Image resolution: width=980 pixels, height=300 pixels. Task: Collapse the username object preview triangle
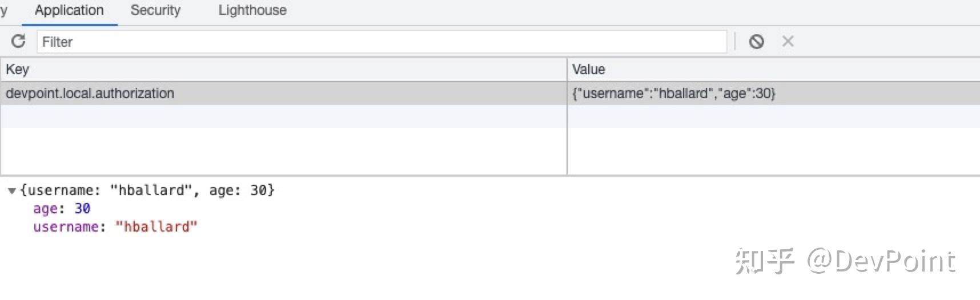pyautogui.click(x=11, y=191)
